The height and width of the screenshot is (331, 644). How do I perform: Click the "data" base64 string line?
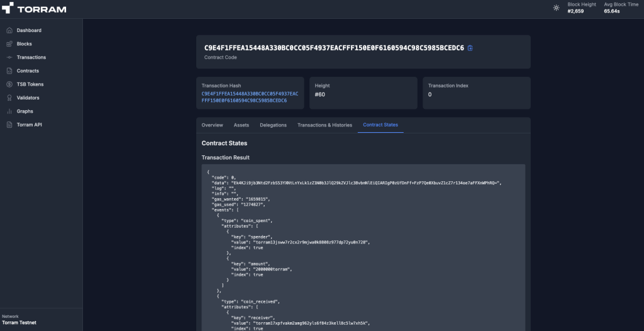[357, 183]
